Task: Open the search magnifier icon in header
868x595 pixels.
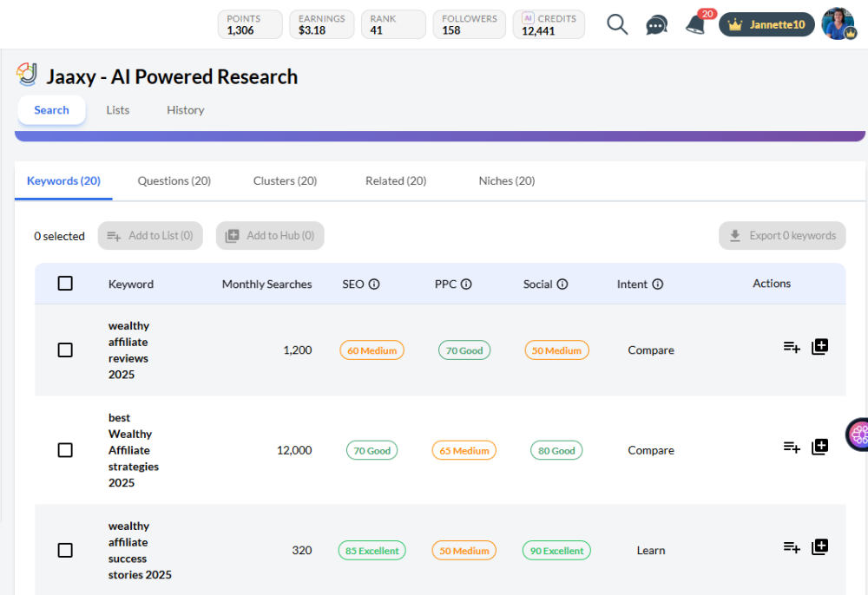Action: pyautogui.click(x=617, y=24)
